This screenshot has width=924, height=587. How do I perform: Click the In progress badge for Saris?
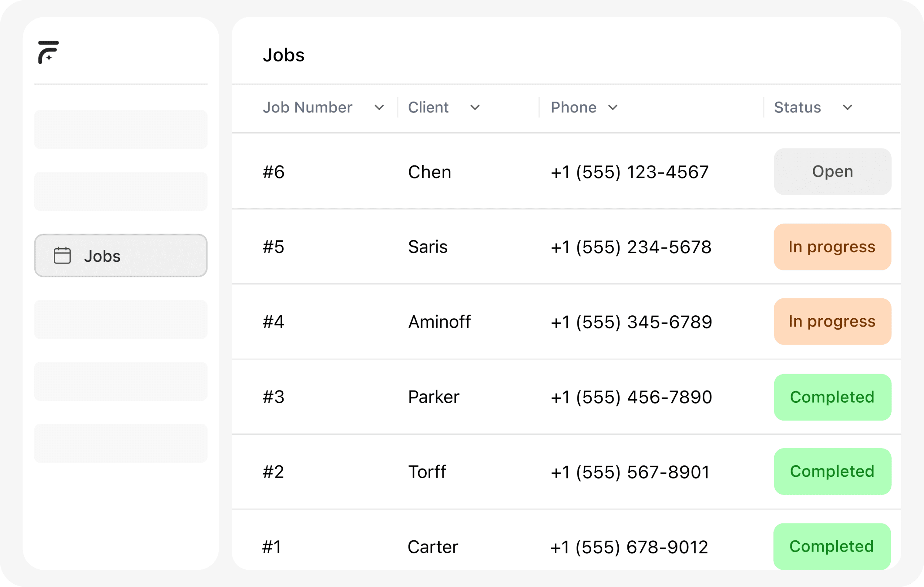[x=832, y=247]
